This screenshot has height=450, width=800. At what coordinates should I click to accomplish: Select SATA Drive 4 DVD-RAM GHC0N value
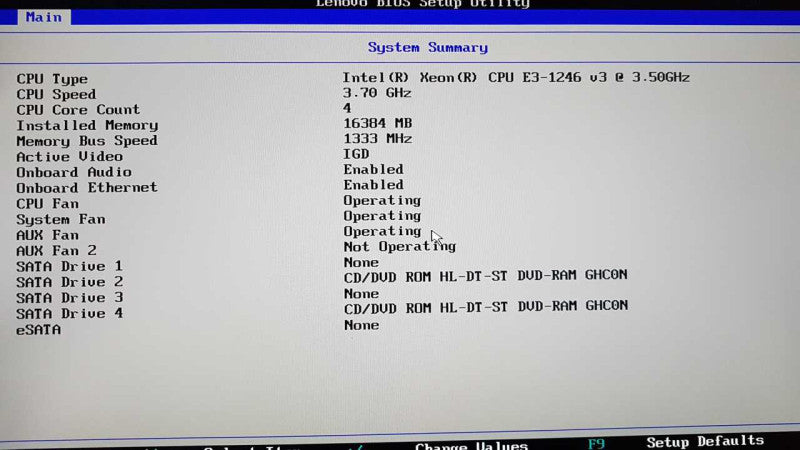[486, 307]
